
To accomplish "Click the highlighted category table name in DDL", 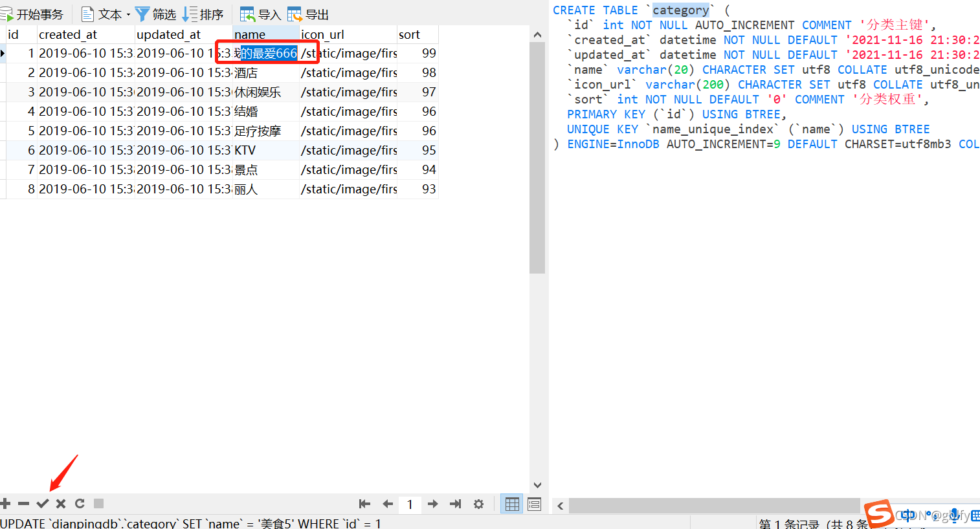I will (680, 10).
